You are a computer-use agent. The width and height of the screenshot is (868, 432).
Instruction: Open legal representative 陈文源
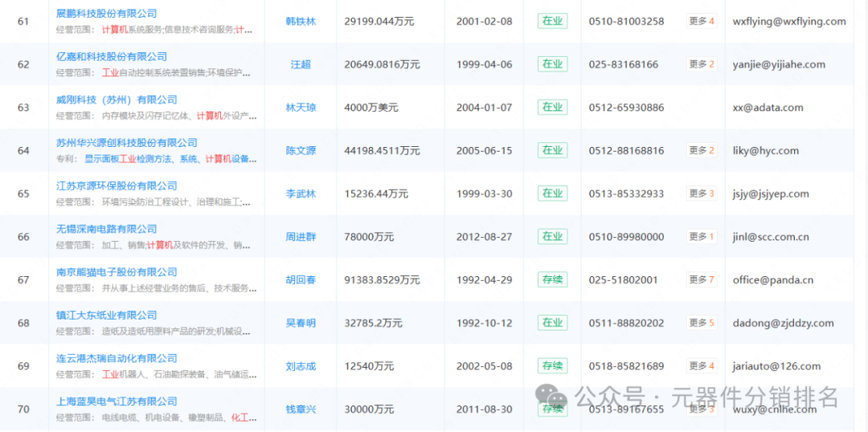[301, 151]
